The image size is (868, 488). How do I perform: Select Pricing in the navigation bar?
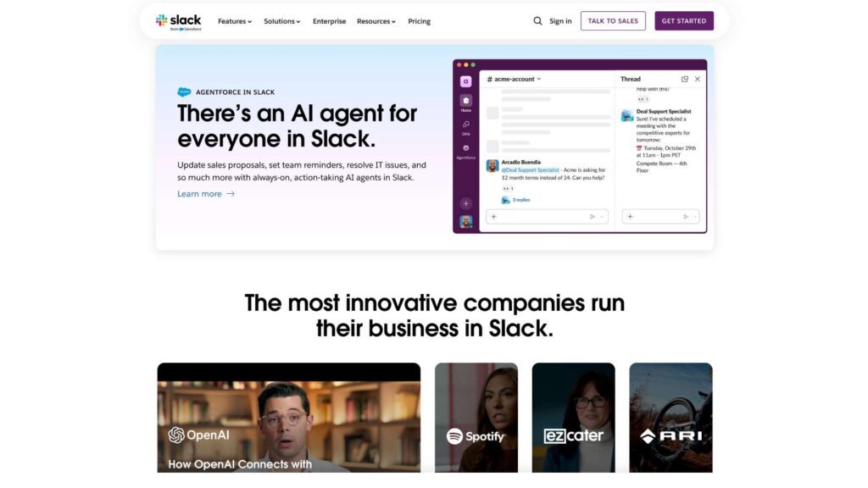[x=419, y=20]
